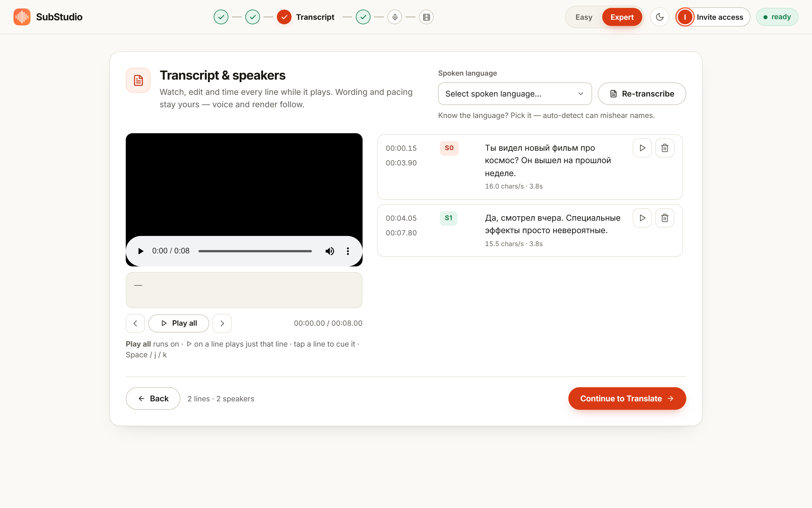Click Continue to Translate
812x508 pixels.
click(x=627, y=398)
